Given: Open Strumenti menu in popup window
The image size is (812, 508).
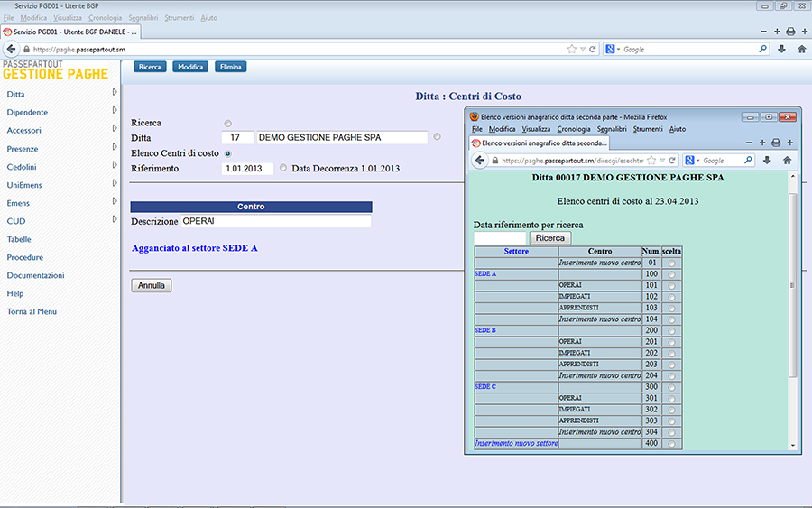Looking at the screenshot, I should point(647,129).
